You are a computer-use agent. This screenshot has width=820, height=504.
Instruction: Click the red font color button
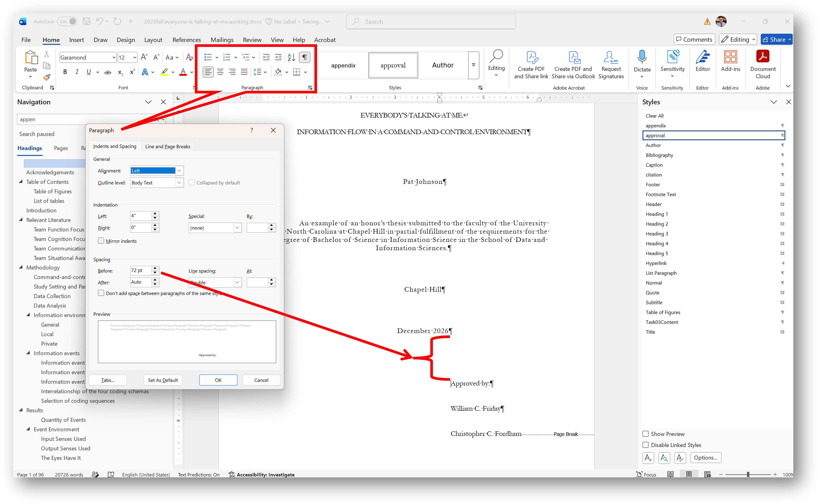click(183, 72)
